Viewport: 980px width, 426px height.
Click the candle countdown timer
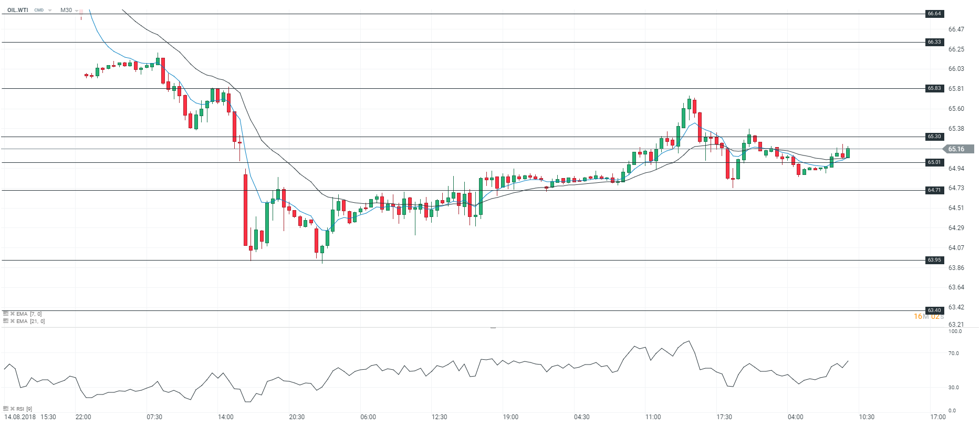coord(929,316)
